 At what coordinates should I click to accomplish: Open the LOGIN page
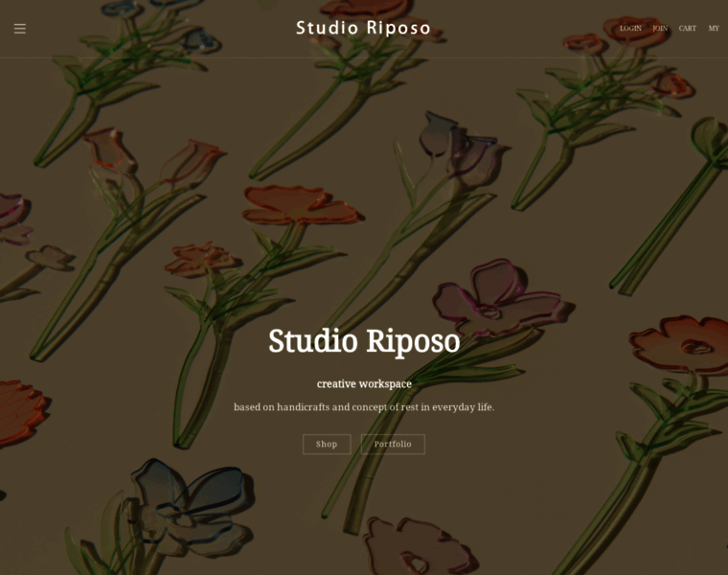630,29
